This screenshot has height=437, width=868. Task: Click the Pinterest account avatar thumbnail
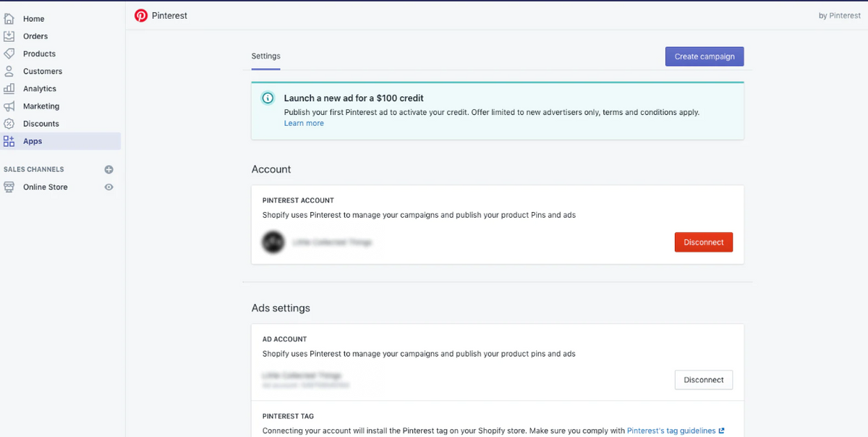click(x=273, y=242)
